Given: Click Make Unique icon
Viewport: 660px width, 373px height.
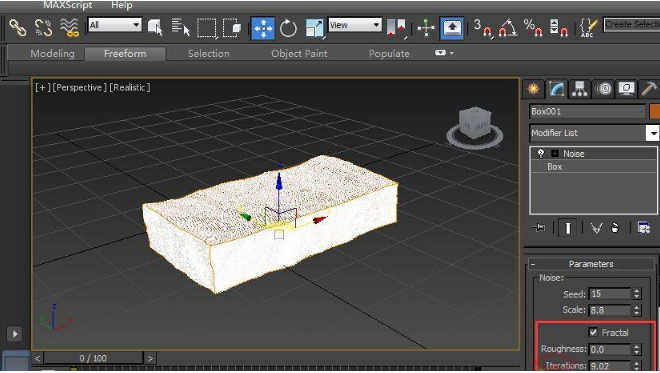Looking at the screenshot, I should pyautogui.click(x=596, y=228).
